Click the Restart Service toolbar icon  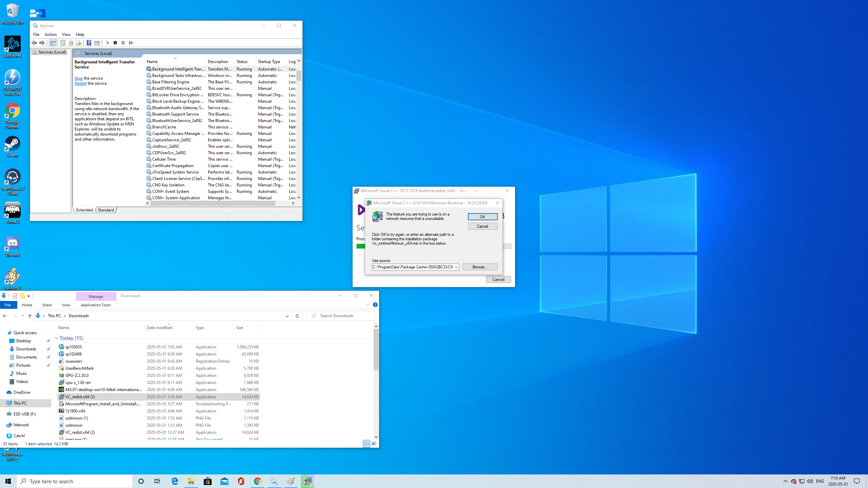pyautogui.click(x=131, y=43)
